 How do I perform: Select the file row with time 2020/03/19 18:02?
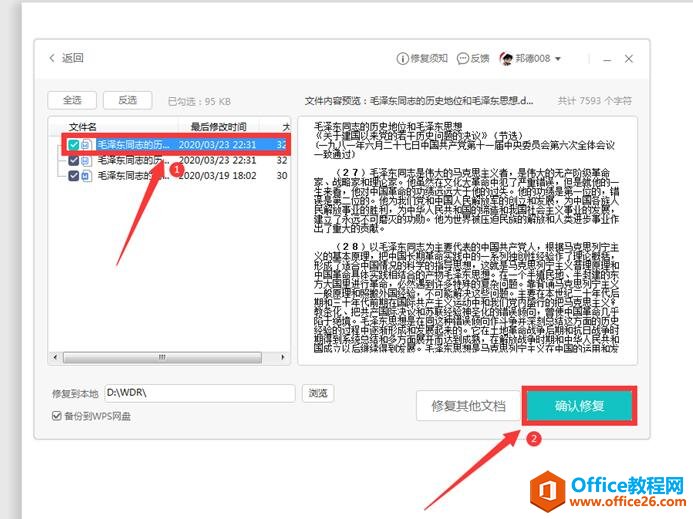click(x=177, y=176)
